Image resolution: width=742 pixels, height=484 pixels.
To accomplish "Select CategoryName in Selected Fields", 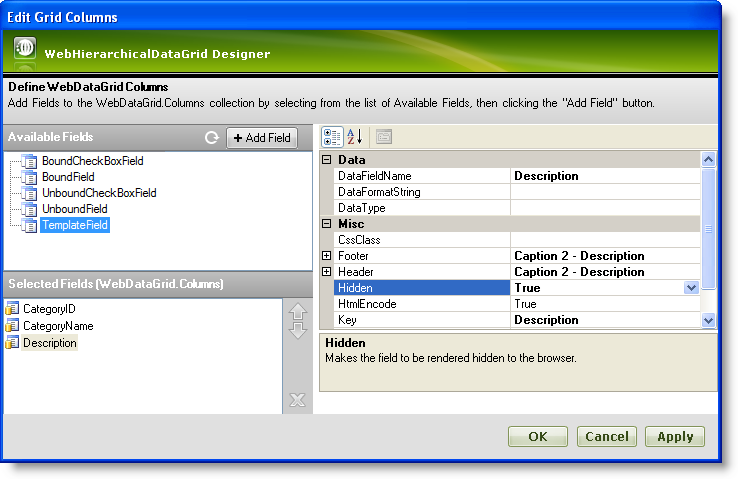I will pos(58,326).
